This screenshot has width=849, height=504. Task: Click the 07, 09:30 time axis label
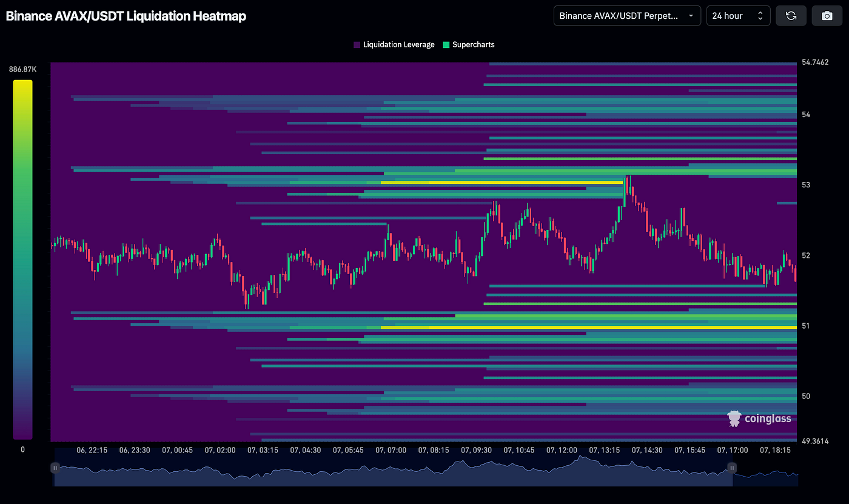(476, 451)
